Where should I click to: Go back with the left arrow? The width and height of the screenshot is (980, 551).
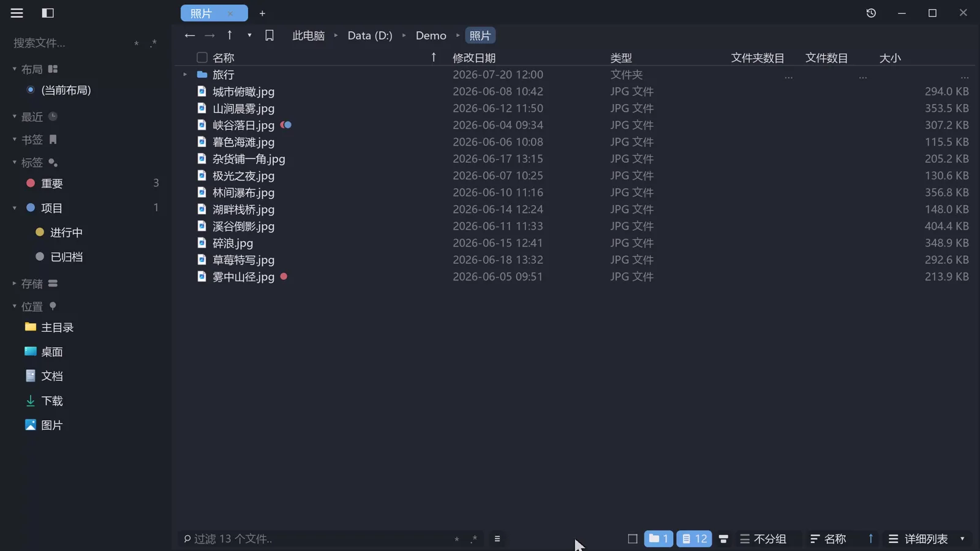pos(190,36)
